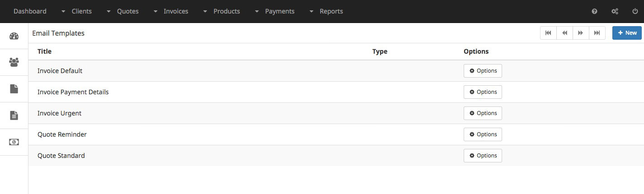Screen dimensions: 644x194
Task: Click the clients group icon in sidebar
Action: (14, 62)
